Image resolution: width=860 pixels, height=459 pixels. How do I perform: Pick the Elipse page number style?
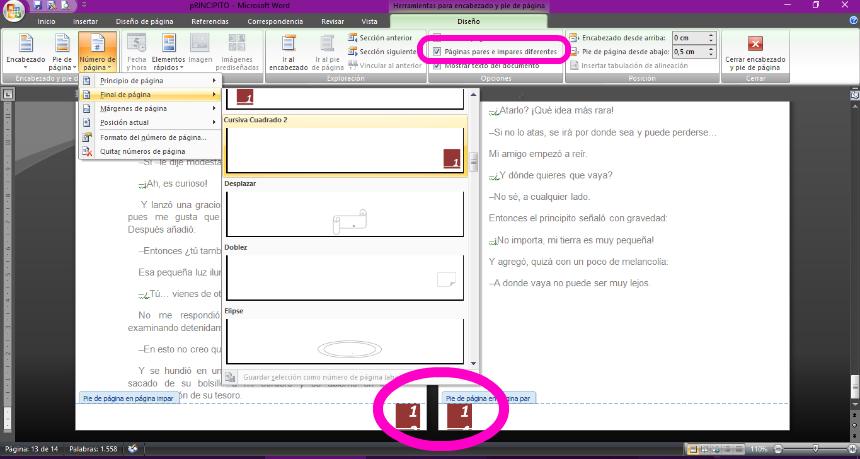345,340
